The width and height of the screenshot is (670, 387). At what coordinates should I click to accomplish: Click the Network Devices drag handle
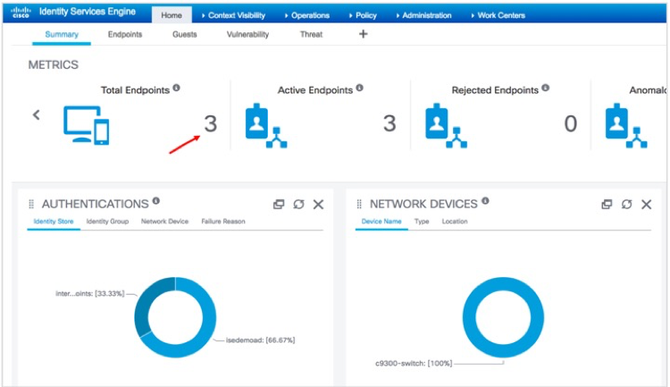point(359,204)
